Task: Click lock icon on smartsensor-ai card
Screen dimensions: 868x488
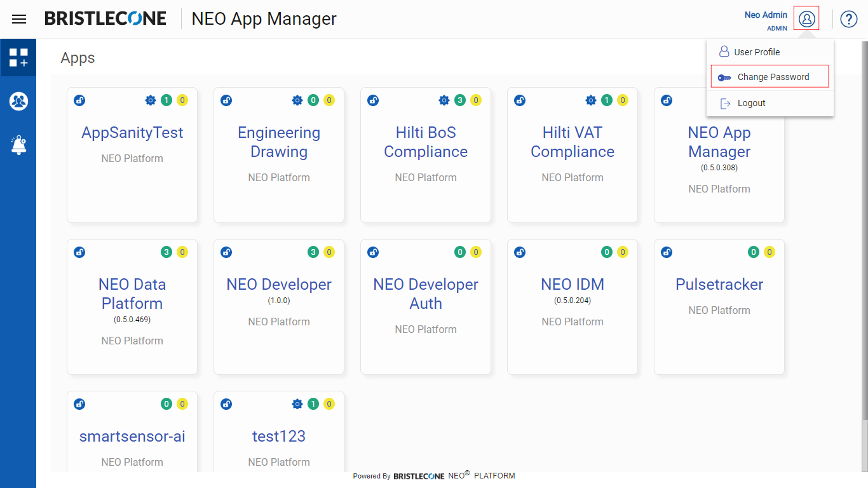Action: [79, 404]
